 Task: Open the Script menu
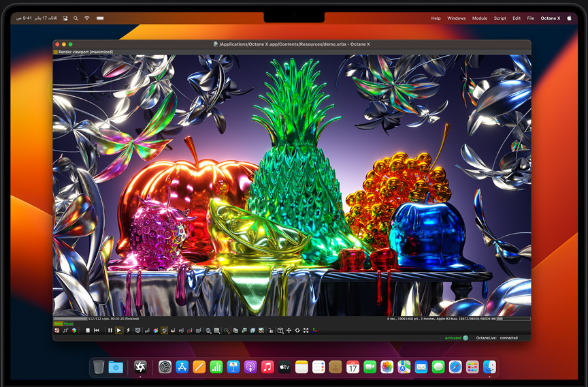[x=500, y=18]
